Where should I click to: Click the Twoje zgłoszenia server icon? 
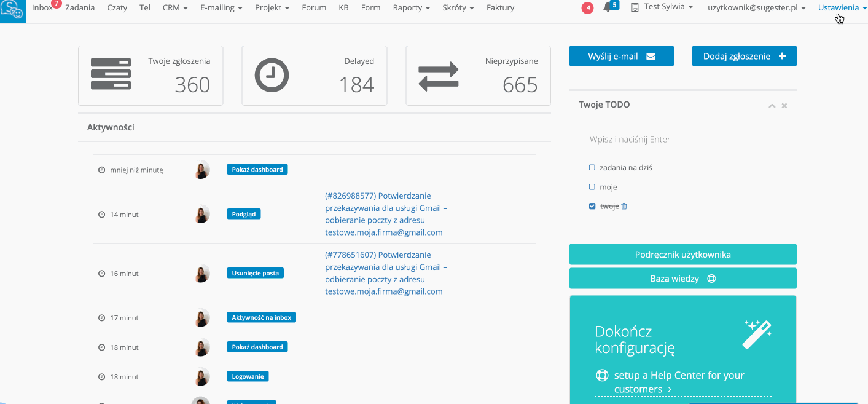coord(111,75)
